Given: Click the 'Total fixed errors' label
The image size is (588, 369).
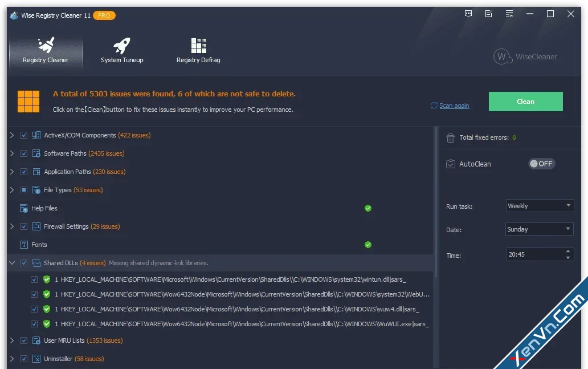Looking at the screenshot, I should (x=484, y=137).
